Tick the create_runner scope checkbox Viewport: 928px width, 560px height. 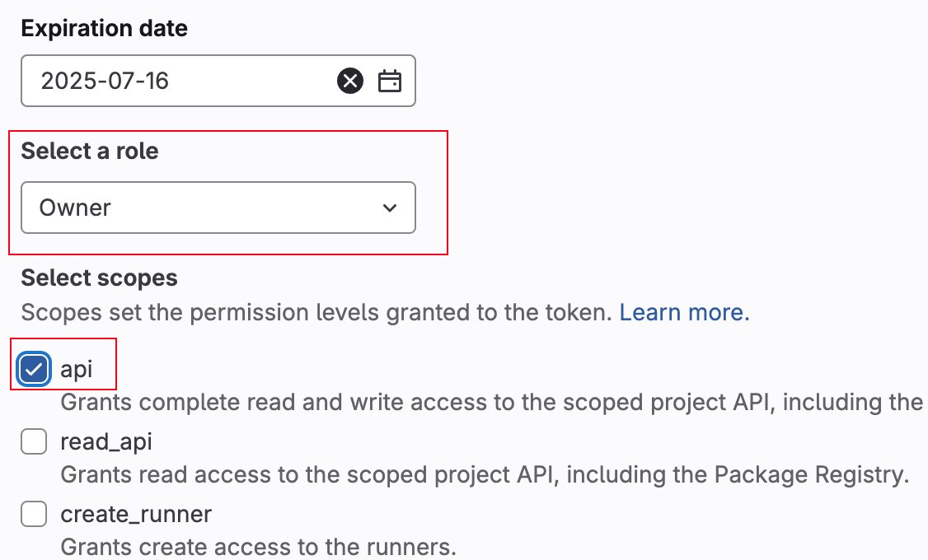[34, 514]
